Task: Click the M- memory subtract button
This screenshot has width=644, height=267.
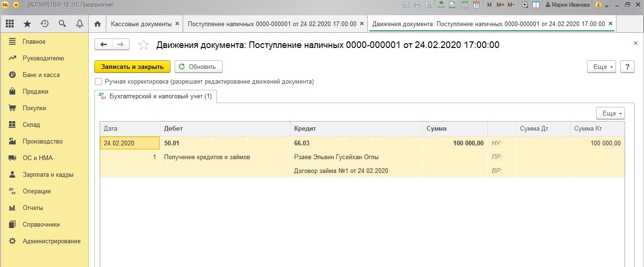Action: point(511,5)
